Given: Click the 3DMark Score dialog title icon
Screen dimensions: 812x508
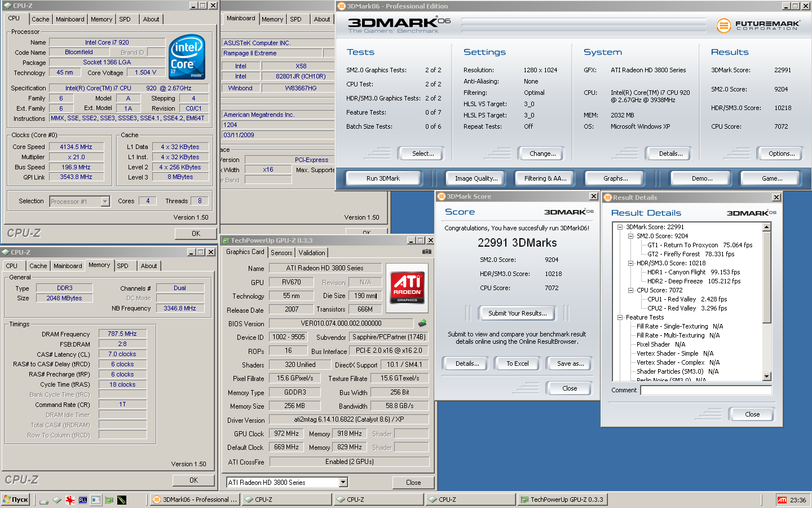Looking at the screenshot, I should (x=442, y=196).
